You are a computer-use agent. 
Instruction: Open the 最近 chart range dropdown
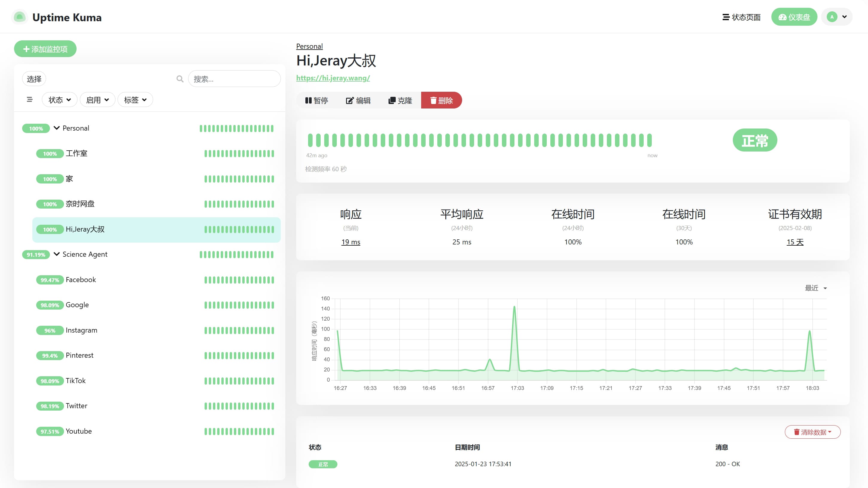coord(816,288)
